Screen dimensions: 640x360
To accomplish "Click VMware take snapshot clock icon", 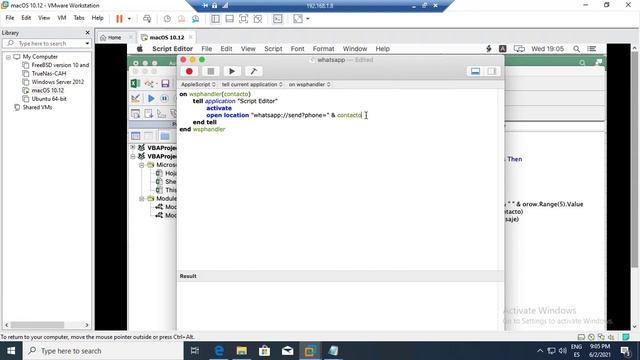I will point(167,19).
